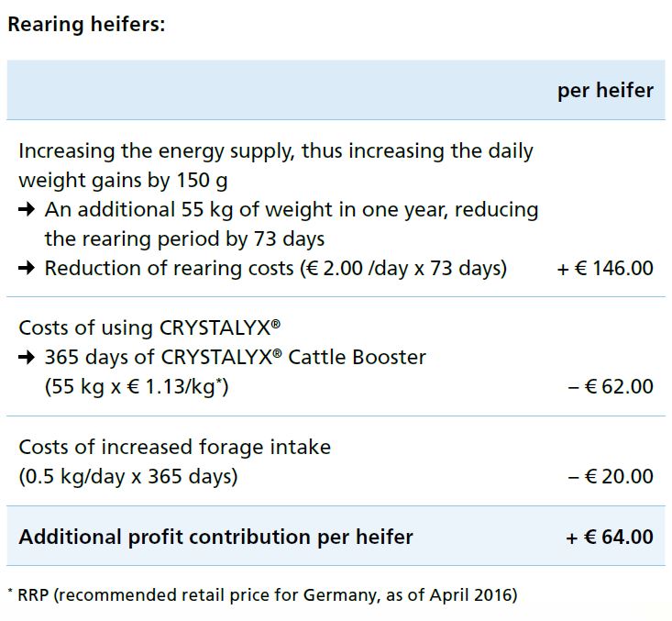Select the '+ € 146.00' value
Image resolution: width=672 pixels, height=621 pixels.
[605, 269]
